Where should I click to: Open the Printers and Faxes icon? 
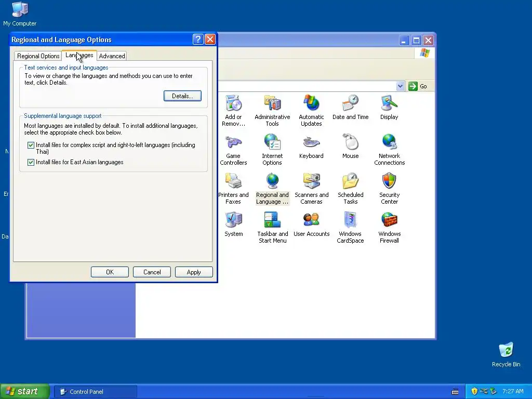pyautogui.click(x=233, y=189)
